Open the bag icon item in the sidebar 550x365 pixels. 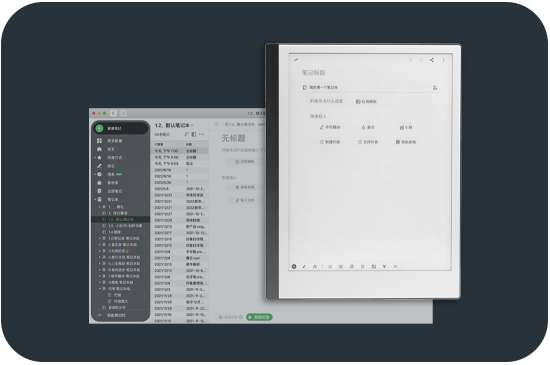[x=100, y=183]
